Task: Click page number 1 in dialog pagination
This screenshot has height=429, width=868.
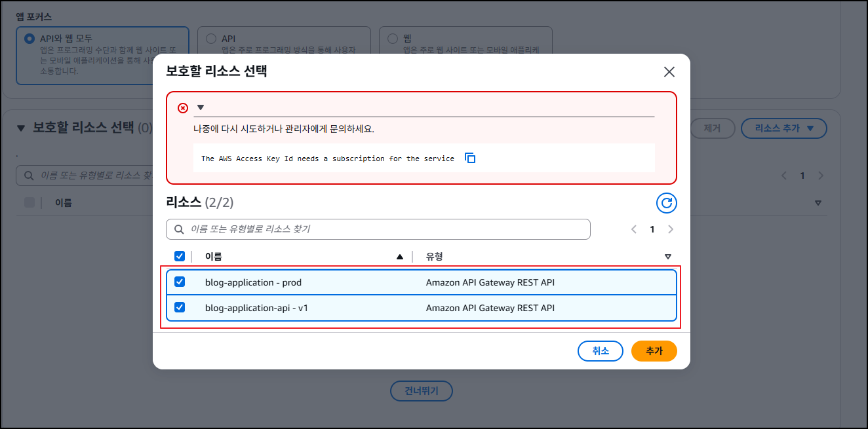Action: tap(652, 229)
